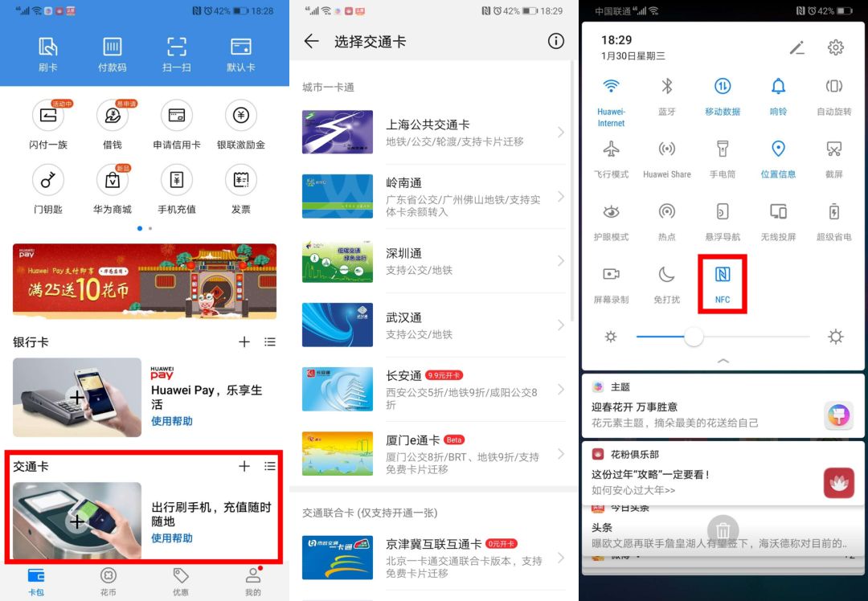The image size is (868, 601).
Task: Add a bank card with 银行卡 plus icon
Action: [244, 342]
